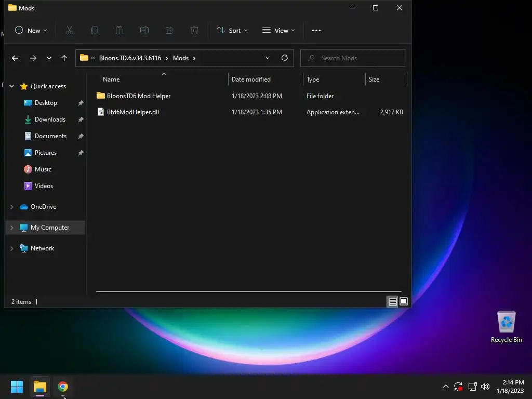The image size is (532, 399).
Task: Click the 2,917 KB size value
Action: point(391,112)
